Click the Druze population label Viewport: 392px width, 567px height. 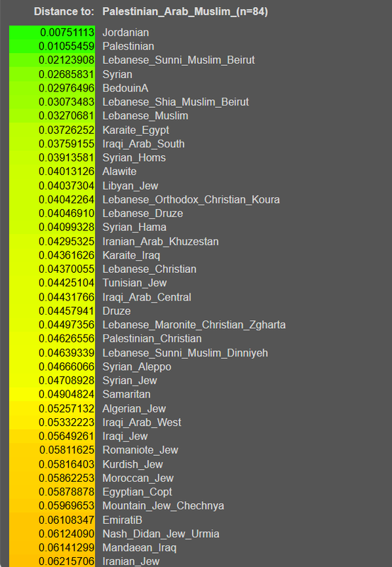point(116,311)
